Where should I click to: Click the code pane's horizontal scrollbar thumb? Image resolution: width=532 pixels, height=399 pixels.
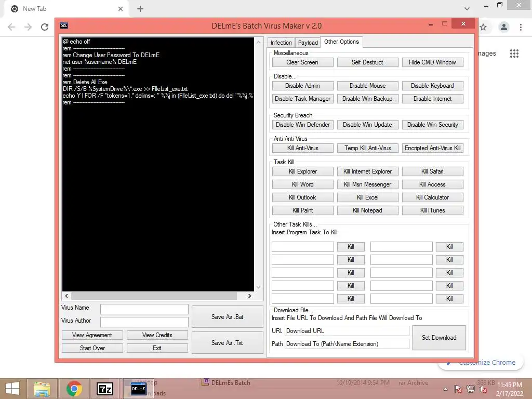tap(154, 296)
